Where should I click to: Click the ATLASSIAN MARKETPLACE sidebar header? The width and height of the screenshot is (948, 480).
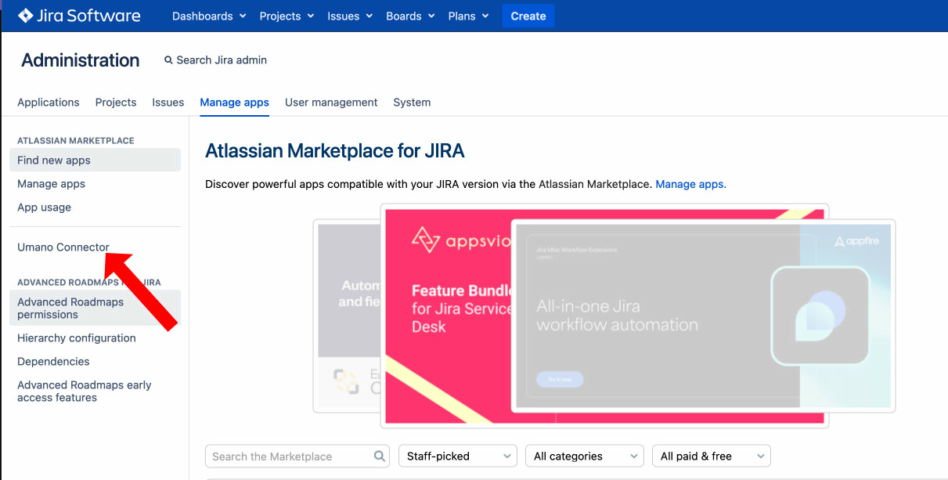click(x=76, y=140)
